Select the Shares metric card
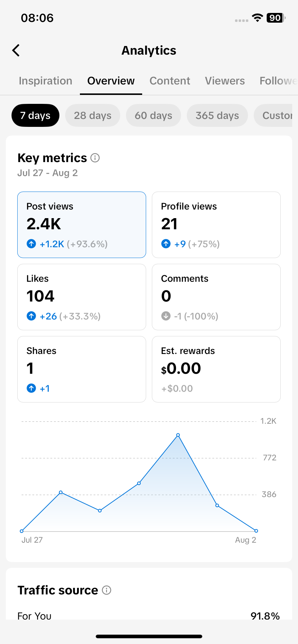The image size is (298, 644). pyautogui.click(x=82, y=369)
